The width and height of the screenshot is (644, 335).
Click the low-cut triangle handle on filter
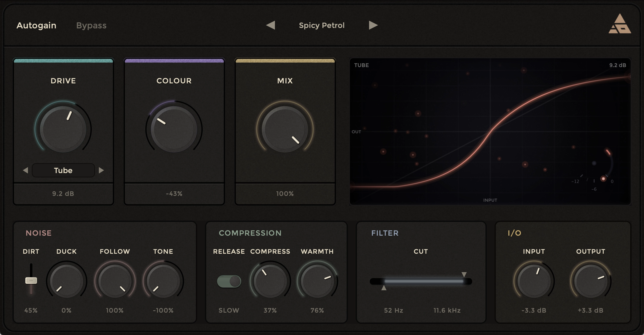pos(384,288)
